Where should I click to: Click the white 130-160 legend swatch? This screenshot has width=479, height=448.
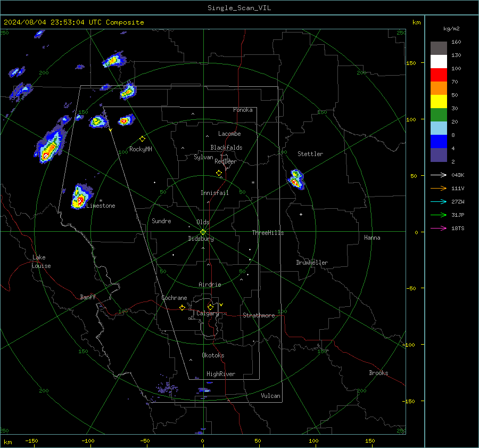tap(439, 61)
